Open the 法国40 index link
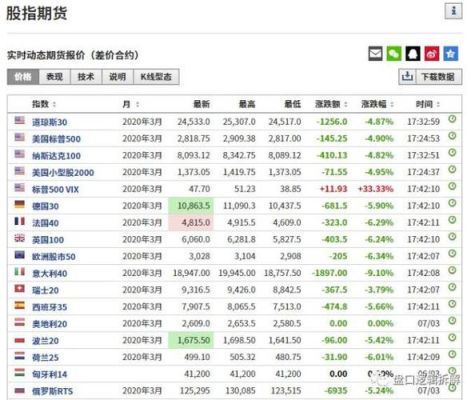 (45, 223)
